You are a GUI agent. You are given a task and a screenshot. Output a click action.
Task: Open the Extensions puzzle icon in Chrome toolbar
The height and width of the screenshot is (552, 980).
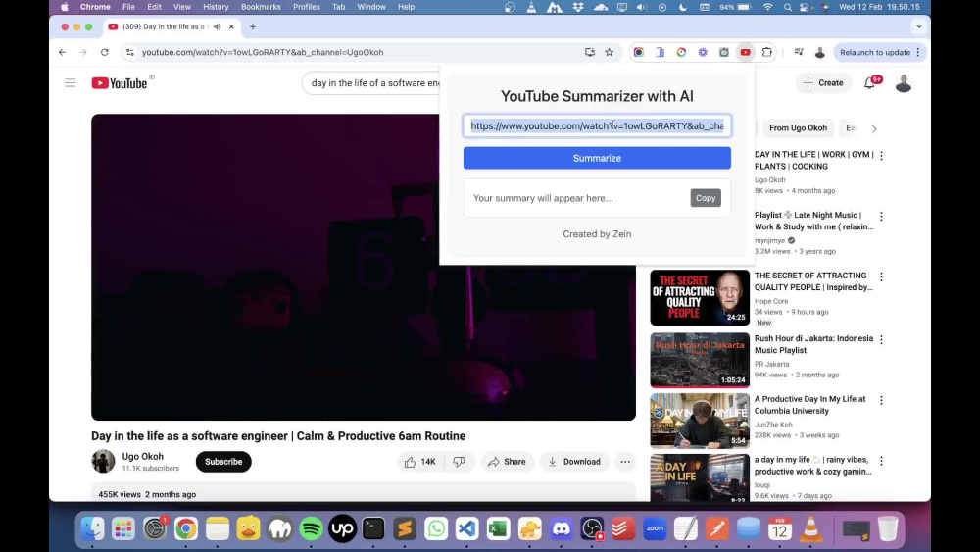click(x=767, y=53)
